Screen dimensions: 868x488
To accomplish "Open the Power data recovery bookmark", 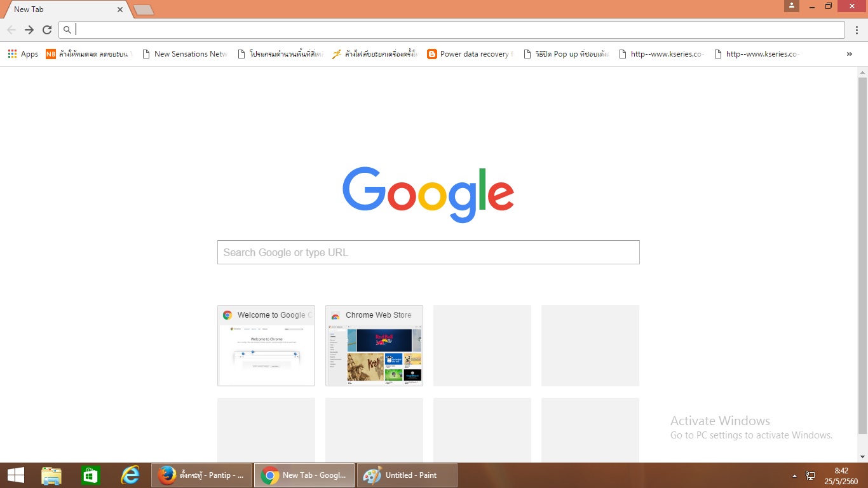I will coord(470,54).
